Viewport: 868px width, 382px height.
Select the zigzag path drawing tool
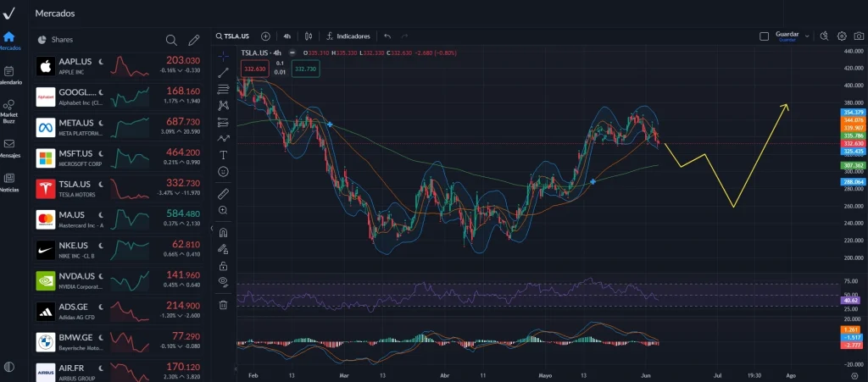(223, 139)
